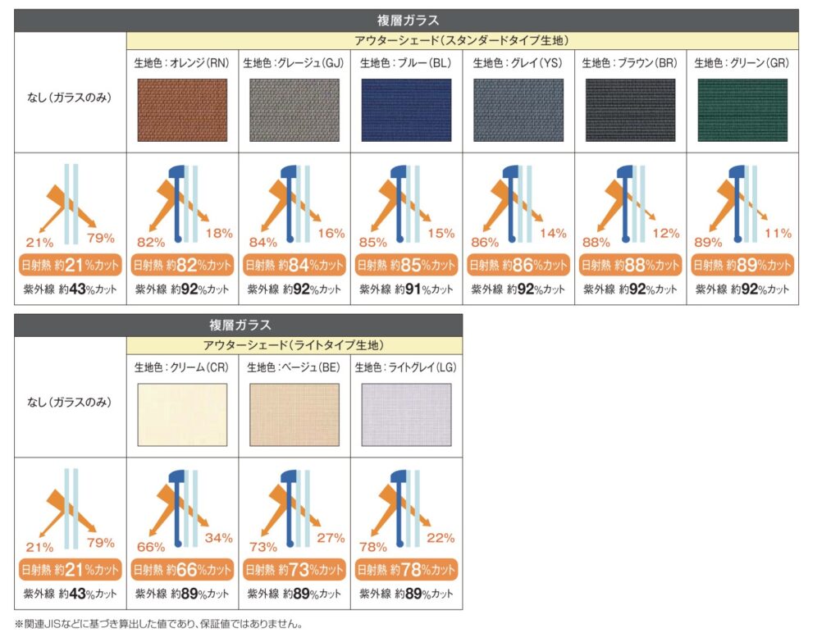The width and height of the screenshot is (840, 633).
Task: Click the shade diagram showing 89% reflected
Action: [x=742, y=203]
